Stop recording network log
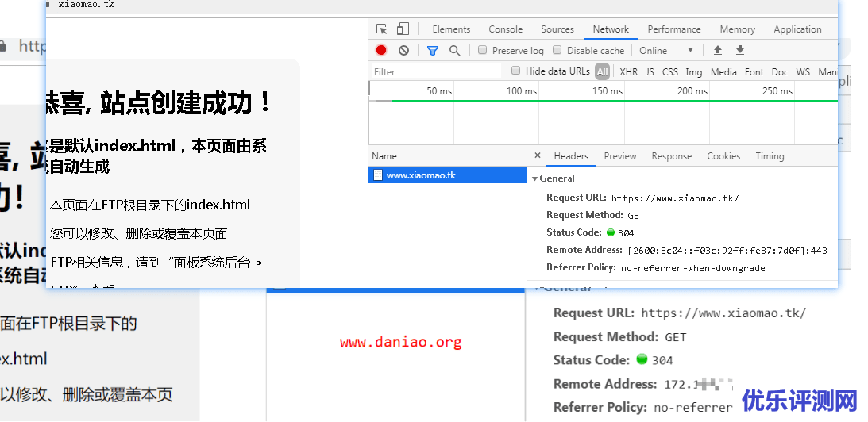This screenshot has height=422, width=868. (x=381, y=50)
